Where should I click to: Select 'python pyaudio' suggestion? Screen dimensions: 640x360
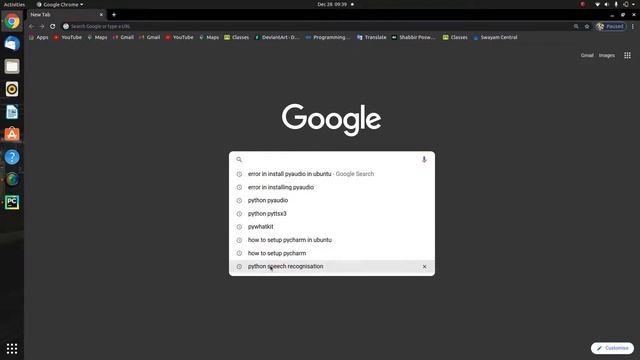click(x=331, y=200)
